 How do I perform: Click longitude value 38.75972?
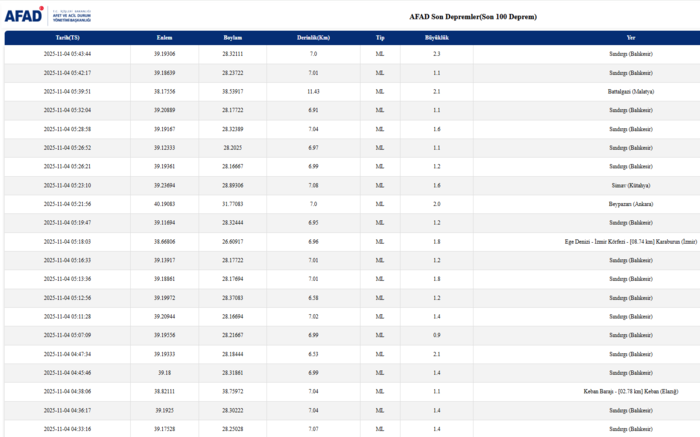point(232,392)
